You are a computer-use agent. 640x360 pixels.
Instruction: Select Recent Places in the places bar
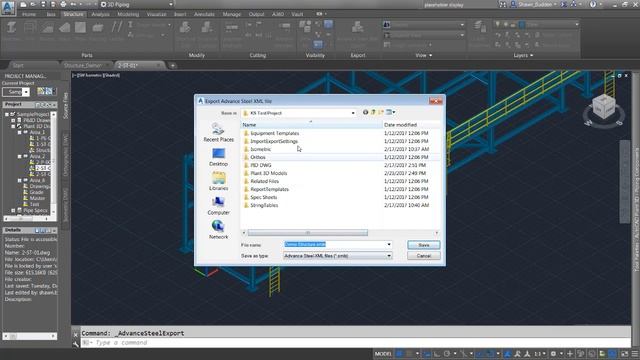(x=218, y=133)
